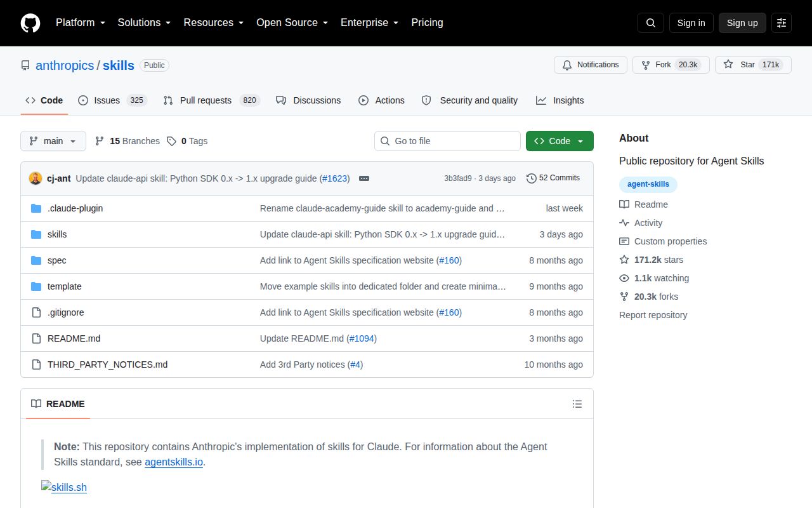The height and width of the screenshot is (508, 812).
Task: Open the appearance settings icon next to Sign up
Action: (782, 23)
